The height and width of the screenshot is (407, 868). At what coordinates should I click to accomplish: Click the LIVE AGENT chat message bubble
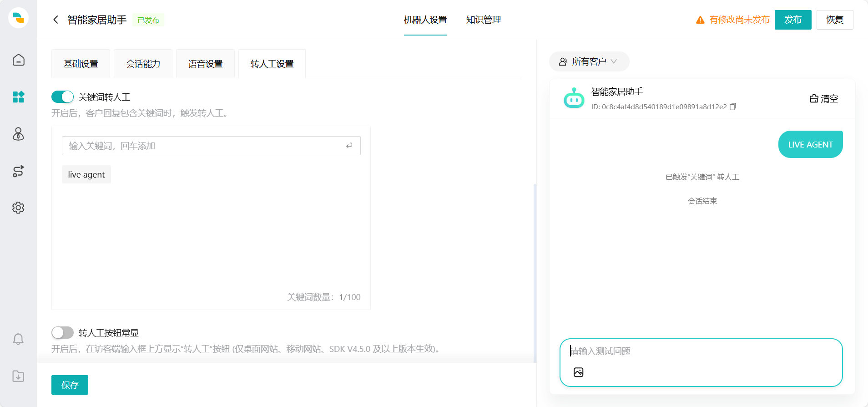point(811,144)
